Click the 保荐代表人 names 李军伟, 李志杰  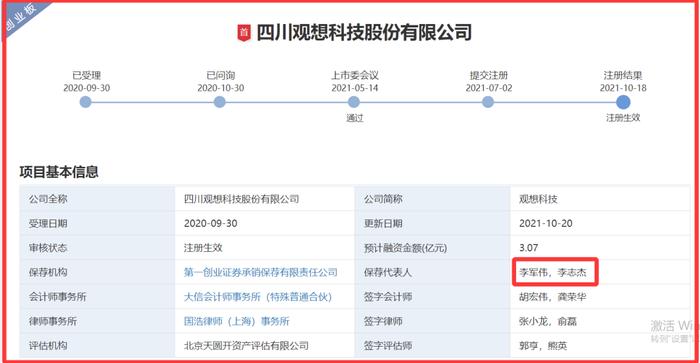[x=553, y=272]
